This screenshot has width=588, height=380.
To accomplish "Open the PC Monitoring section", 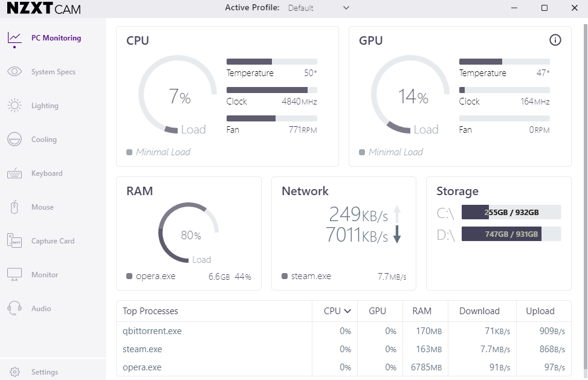I will pyautogui.click(x=56, y=38).
